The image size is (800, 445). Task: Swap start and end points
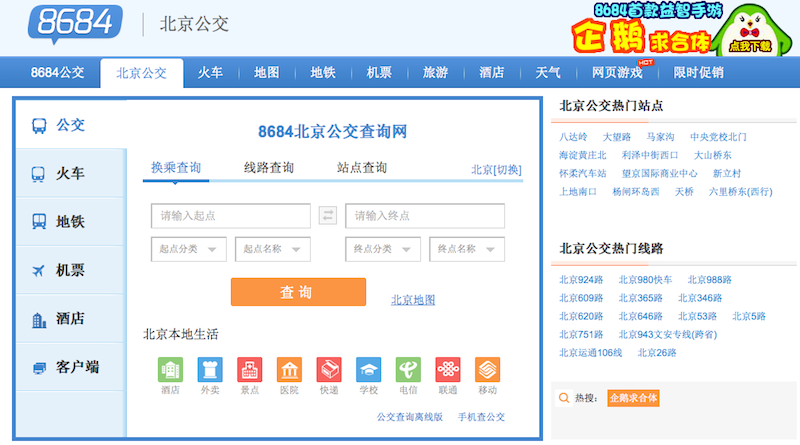(x=328, y=215)
